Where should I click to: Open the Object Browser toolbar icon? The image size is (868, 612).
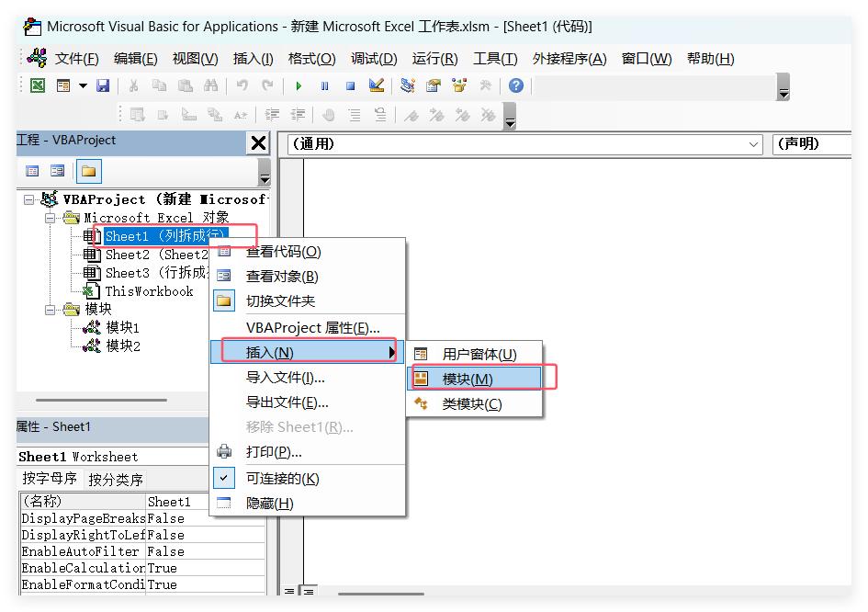tap(459, 85)
